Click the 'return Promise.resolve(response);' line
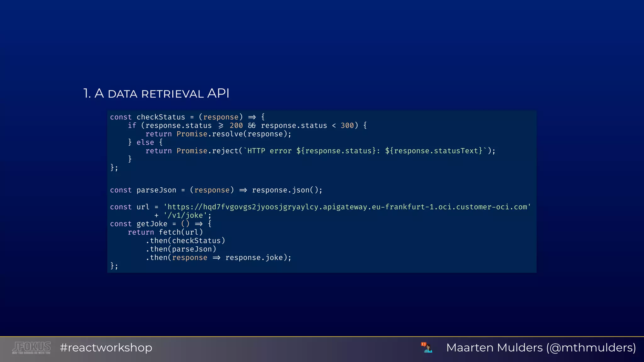This screenshot has width=644, height=362. pyautogui.click(x=219, y=134)
